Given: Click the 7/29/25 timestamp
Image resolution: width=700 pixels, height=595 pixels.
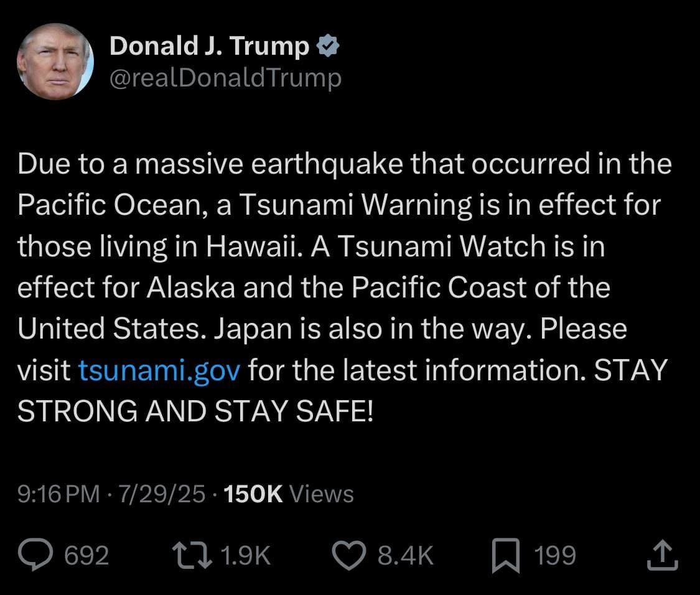Looking at the screenshot, I should pos(161,494).
